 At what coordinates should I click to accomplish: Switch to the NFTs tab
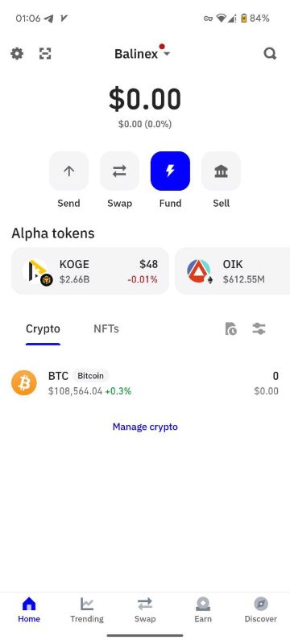coord(106,328)
